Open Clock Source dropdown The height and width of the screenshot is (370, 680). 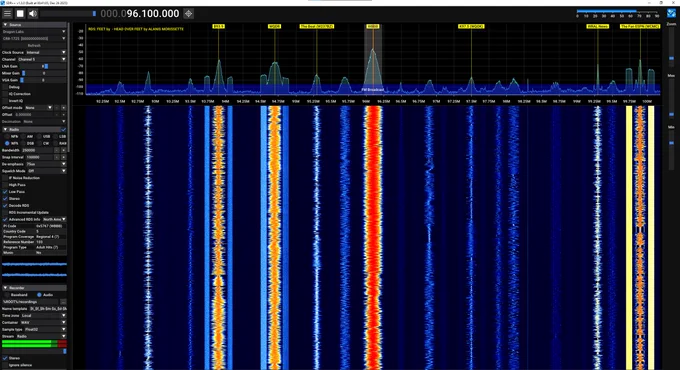click(46, 52)
